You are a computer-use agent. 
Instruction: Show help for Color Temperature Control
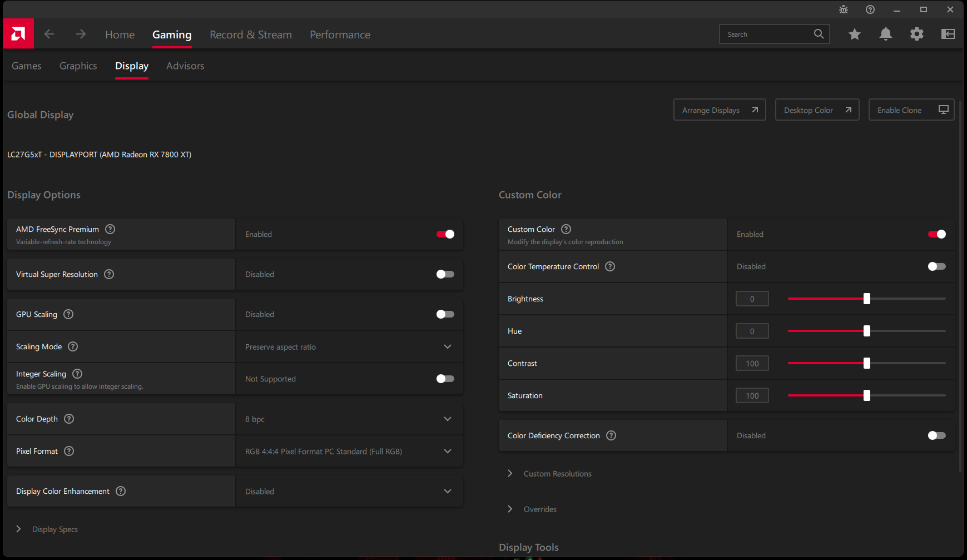[610, 266]
